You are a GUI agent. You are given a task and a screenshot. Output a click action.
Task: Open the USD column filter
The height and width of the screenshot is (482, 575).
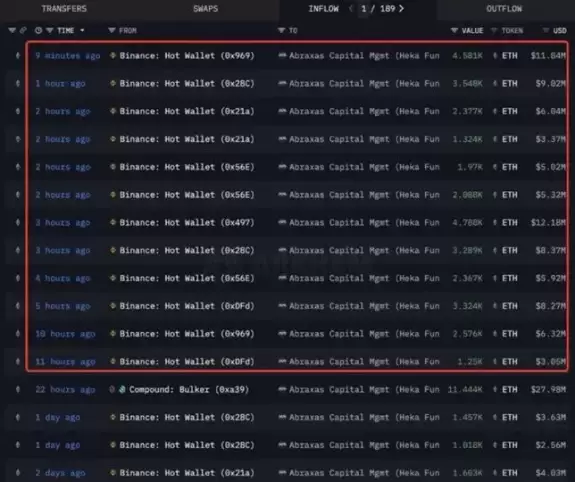pos(546,30)
